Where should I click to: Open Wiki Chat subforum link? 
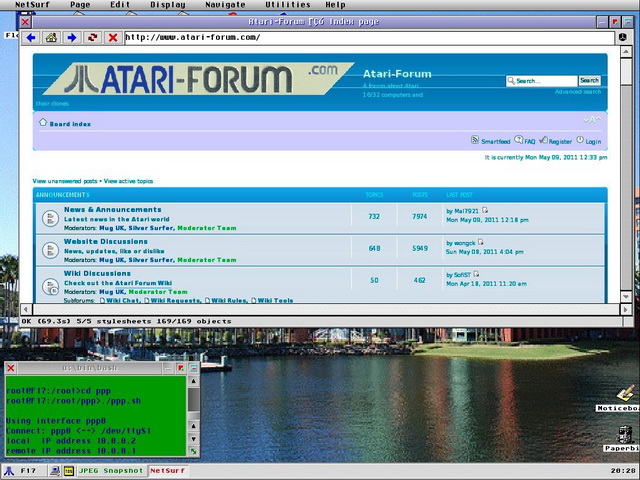tap(120, 300)
